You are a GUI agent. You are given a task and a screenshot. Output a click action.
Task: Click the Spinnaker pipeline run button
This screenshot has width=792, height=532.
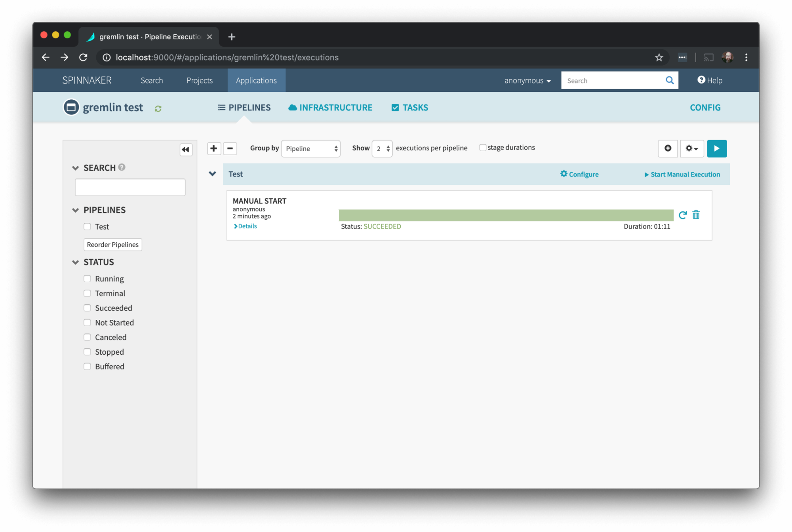(717, 148)
